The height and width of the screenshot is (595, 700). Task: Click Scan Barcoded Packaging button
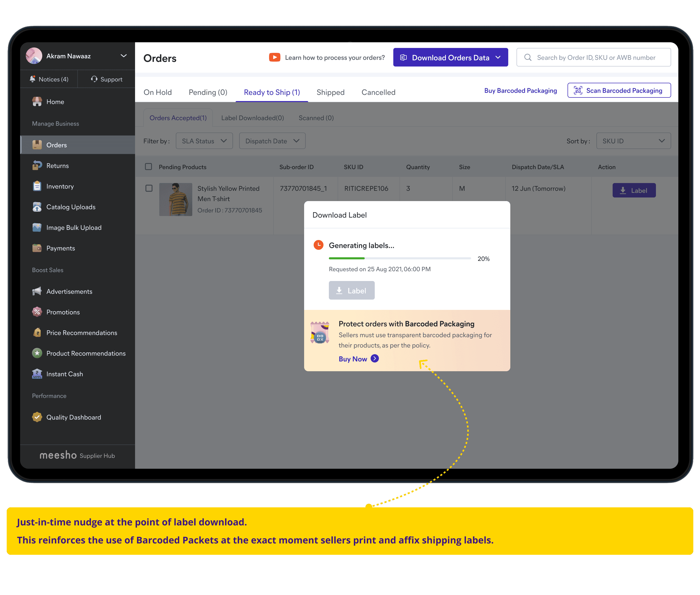[619, 90]
